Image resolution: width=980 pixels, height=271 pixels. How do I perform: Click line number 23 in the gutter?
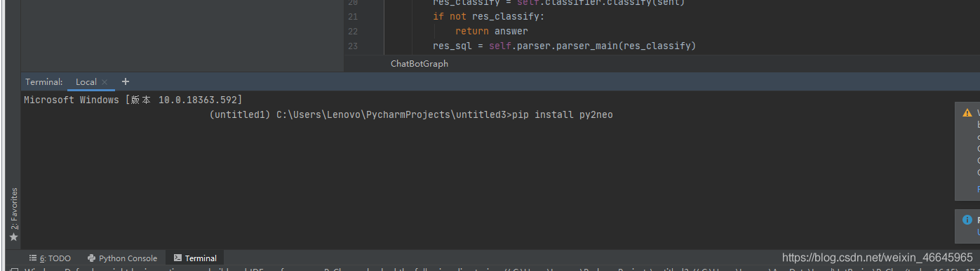click(352, 46)
